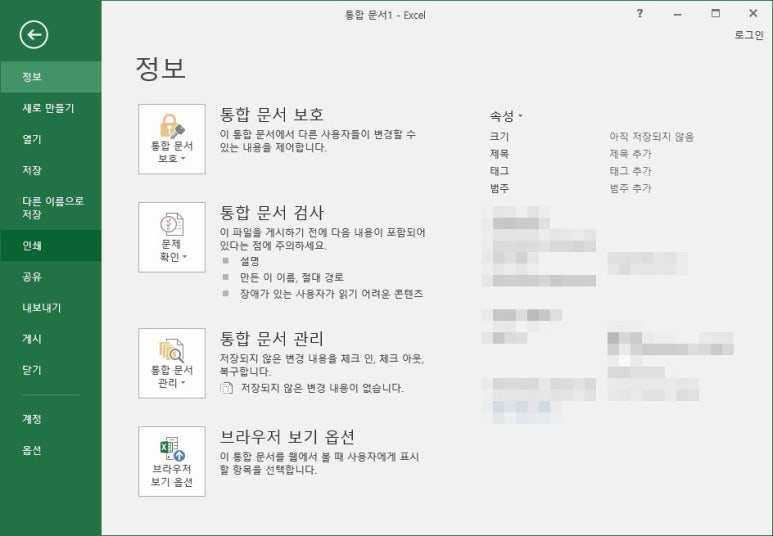Open the 인쇄 print page

[51, 246]
